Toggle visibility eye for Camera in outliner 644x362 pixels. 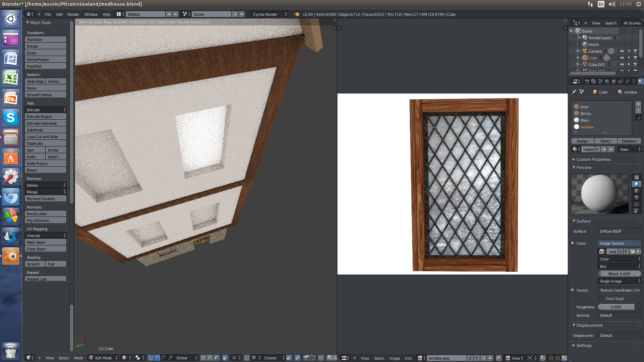click(x=622, y=51)
